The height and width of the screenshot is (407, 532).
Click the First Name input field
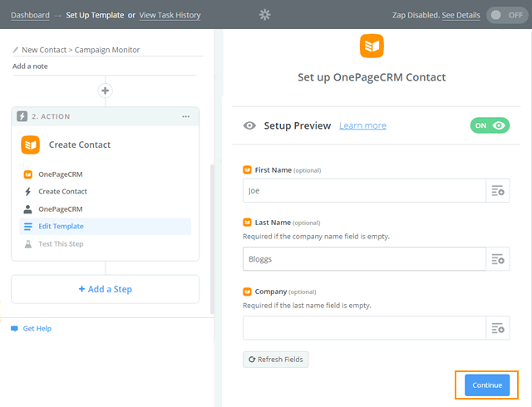coord(364,190)
